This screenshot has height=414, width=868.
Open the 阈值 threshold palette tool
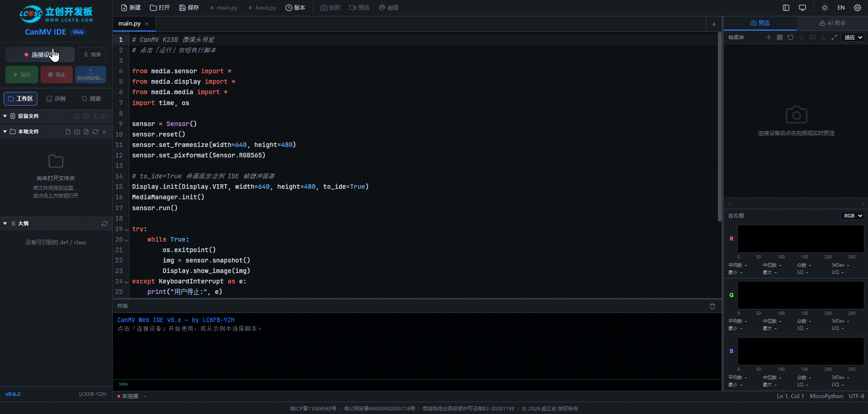click(389, 8)
